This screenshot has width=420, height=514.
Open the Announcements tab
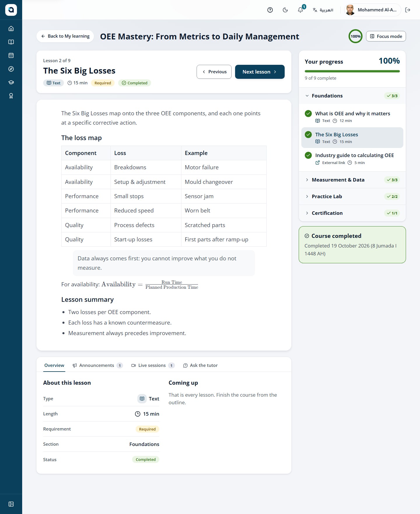tap(98, 365)
